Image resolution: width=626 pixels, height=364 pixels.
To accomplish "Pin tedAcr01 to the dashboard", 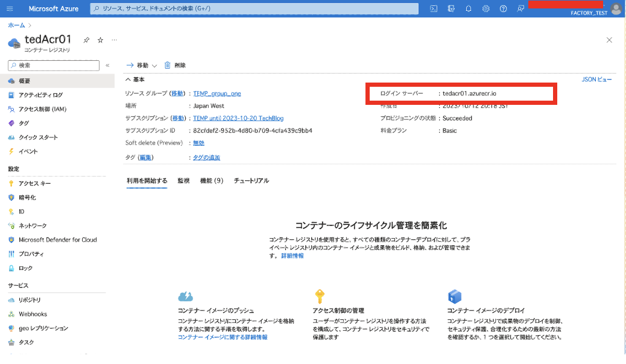I will 86,40.
